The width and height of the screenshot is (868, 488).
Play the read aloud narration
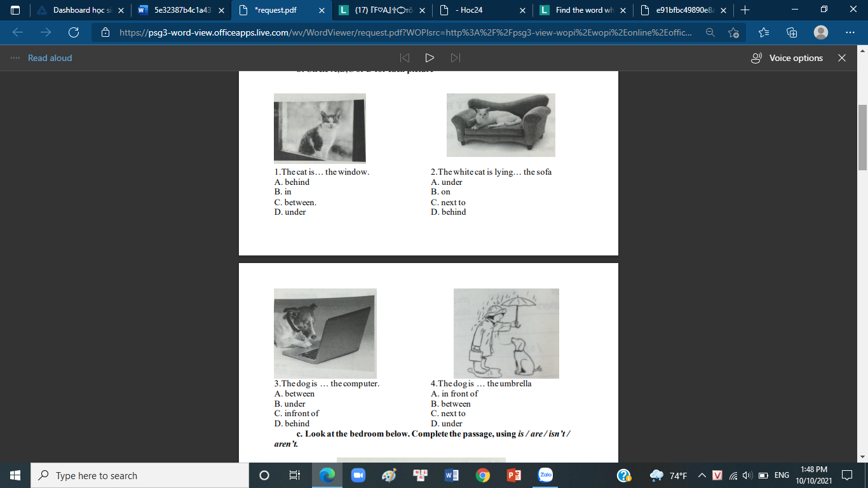430,58
